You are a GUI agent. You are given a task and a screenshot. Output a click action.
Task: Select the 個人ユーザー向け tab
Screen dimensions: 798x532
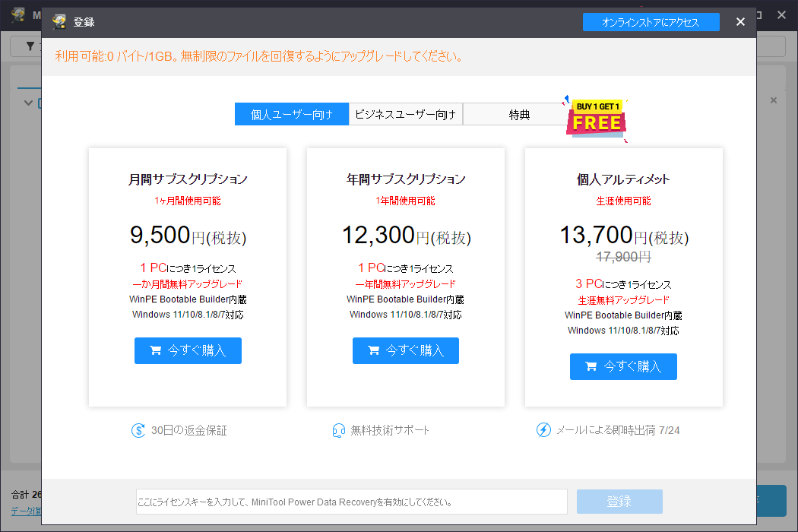(291, 115)
